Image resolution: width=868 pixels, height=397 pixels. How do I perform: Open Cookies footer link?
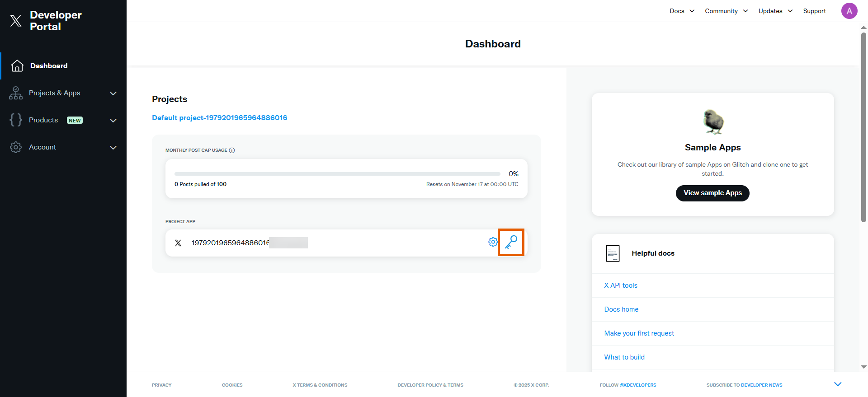click(232, 385)
